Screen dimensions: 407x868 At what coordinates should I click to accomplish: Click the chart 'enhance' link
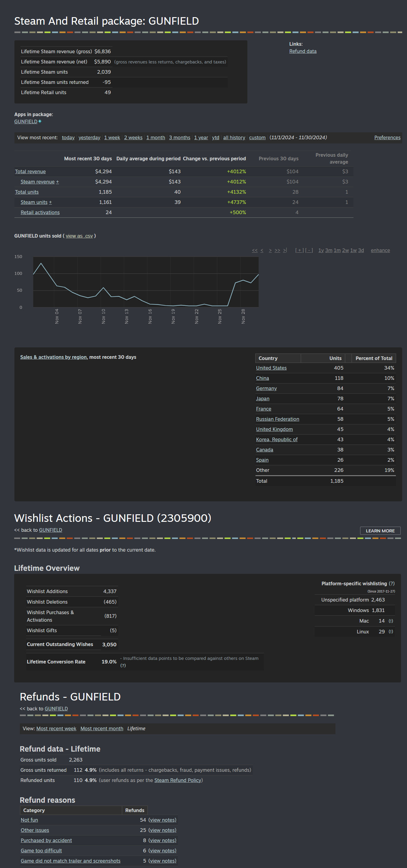point(381,250)
